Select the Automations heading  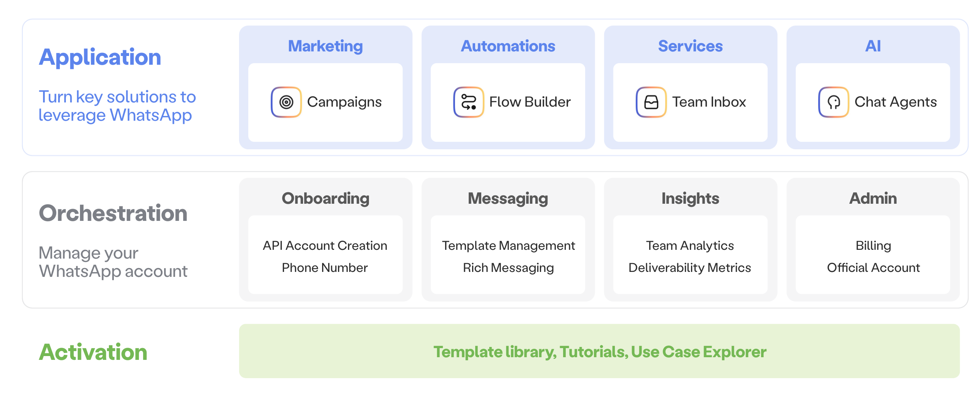pyautogui.click(x=508, y=46)
